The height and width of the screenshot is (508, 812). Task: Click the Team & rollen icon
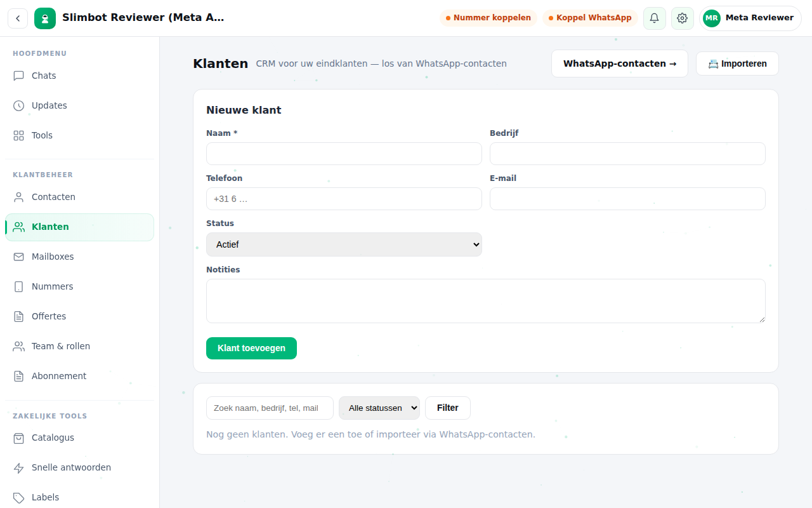(x=19, y=346)
